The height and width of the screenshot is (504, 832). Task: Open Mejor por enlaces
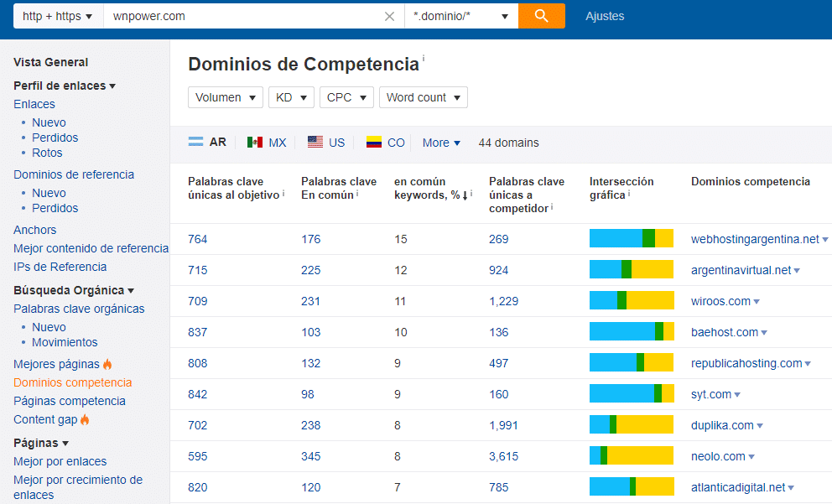[60, 461]
